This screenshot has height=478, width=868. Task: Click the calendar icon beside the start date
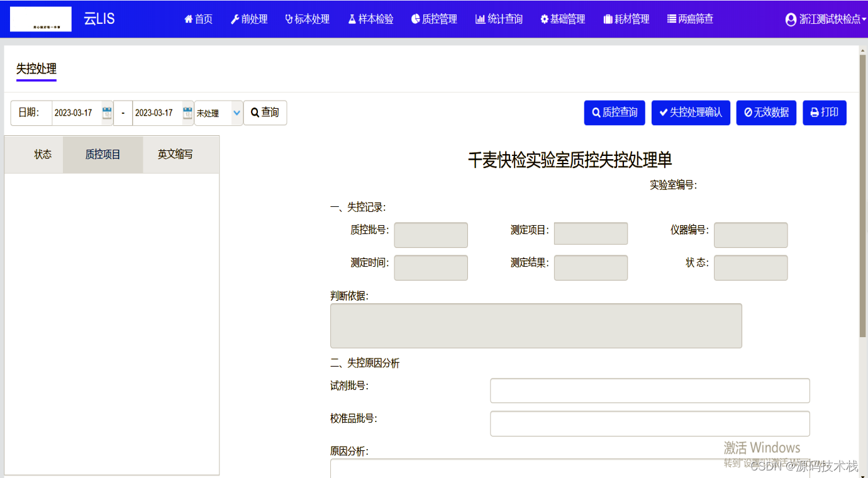tap(107, 113)
